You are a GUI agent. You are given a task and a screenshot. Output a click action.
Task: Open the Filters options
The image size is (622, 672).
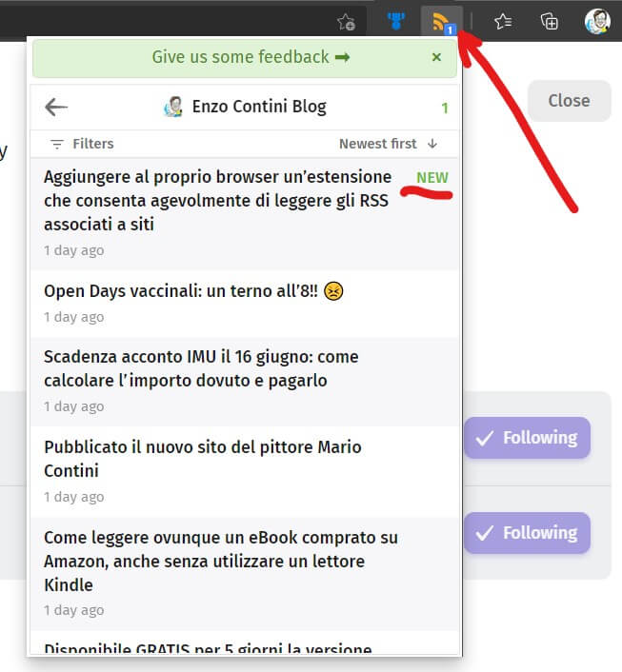[82, 144]
